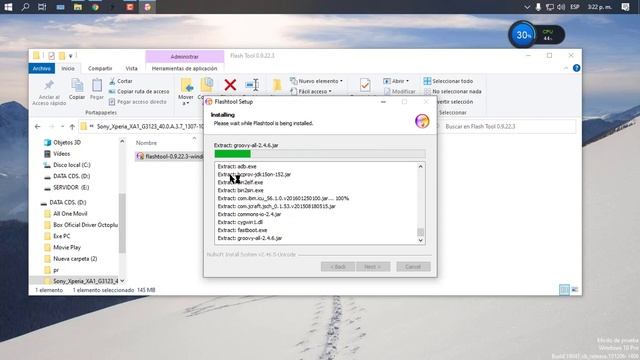Click Seleccionar todo
Image resolution: width=640 pixels, height=360 pixels.
click(448, 81)
